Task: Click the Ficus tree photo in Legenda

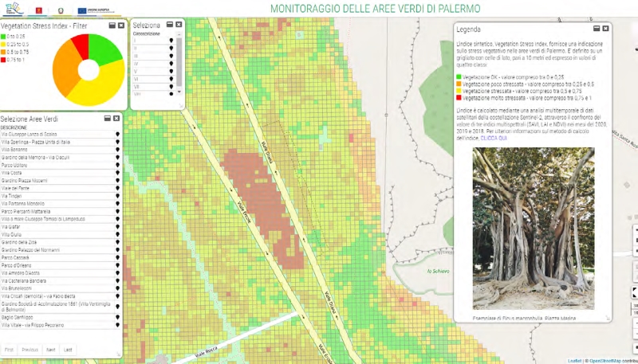Action: 534,229
